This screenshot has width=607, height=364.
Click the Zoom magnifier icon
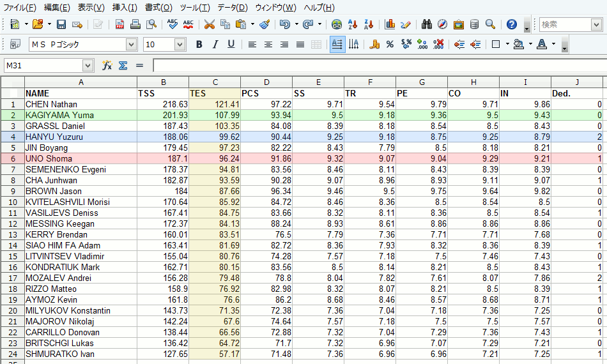[490, 24]
